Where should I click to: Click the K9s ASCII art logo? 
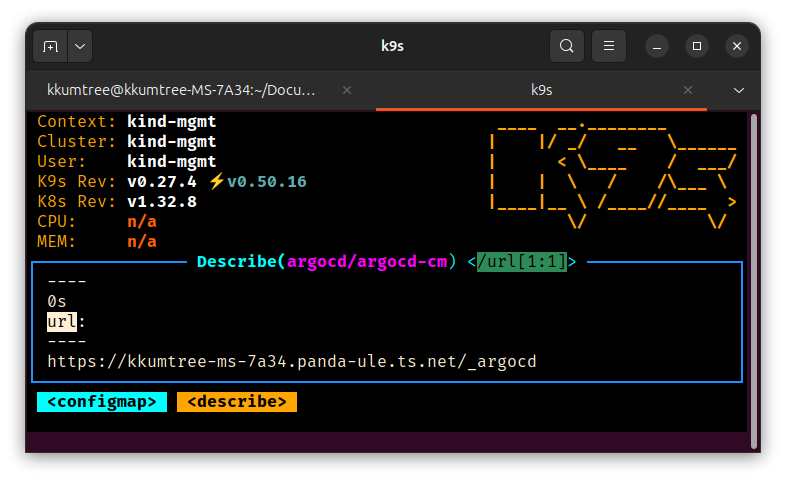click(x=613, y=175)
